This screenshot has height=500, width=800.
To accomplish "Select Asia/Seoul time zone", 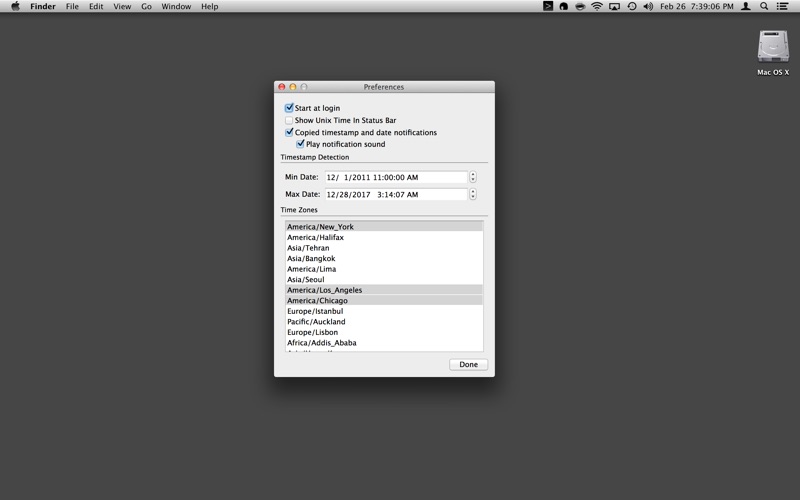I will point(384,280).
